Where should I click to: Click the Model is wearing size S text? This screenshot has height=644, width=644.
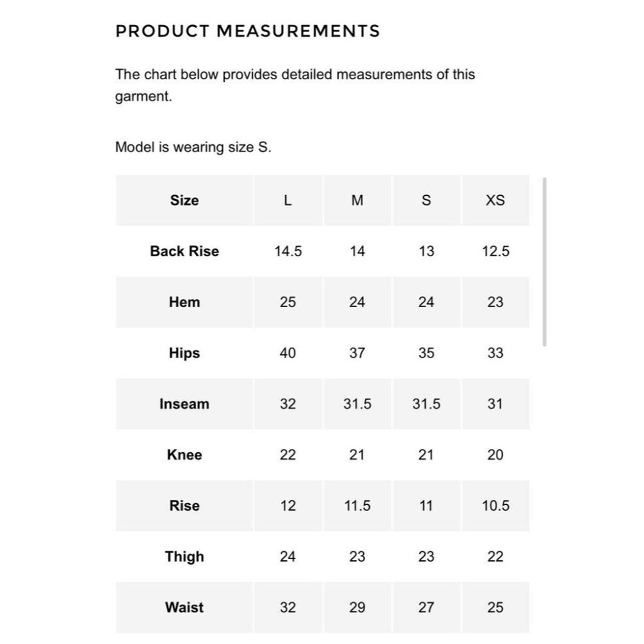coord(193,147)
